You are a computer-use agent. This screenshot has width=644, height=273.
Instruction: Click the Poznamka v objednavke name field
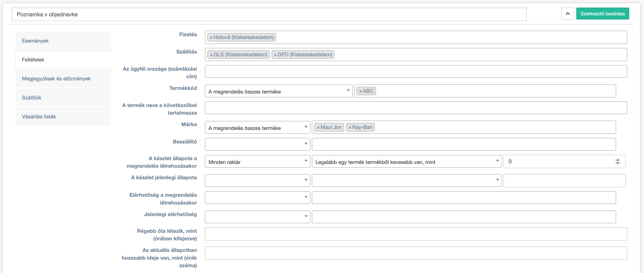pos(269,14)
